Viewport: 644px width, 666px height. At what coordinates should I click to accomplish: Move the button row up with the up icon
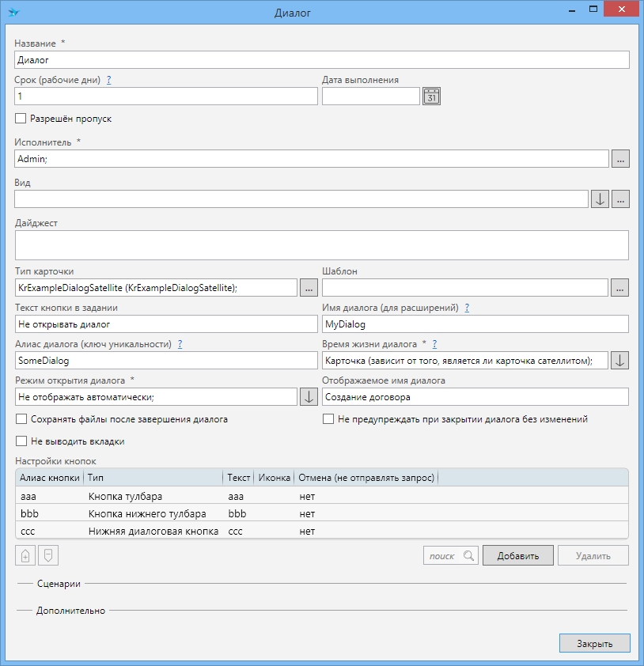[25, 556]
